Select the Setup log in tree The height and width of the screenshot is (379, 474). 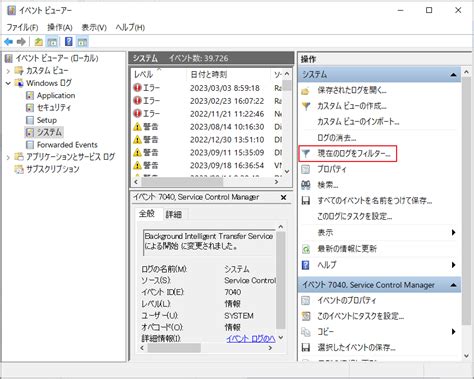point(47,120)
